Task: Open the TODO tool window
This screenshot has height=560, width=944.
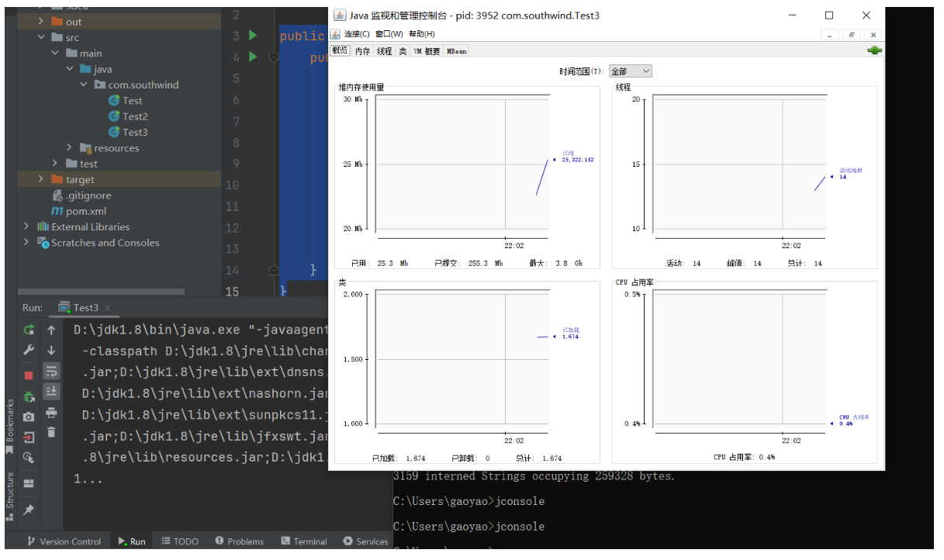Action: pos(179,541)
